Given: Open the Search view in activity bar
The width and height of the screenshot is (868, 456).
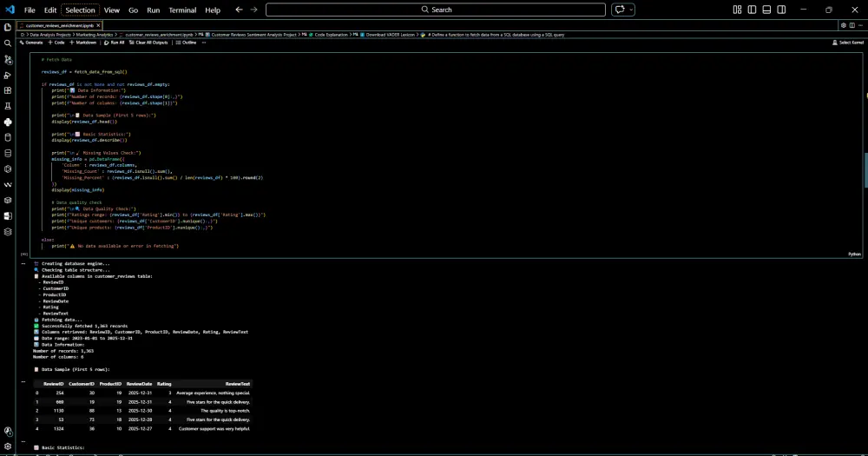Looking at the screenshot, I should pyautogui.click(x=8, y=43).
